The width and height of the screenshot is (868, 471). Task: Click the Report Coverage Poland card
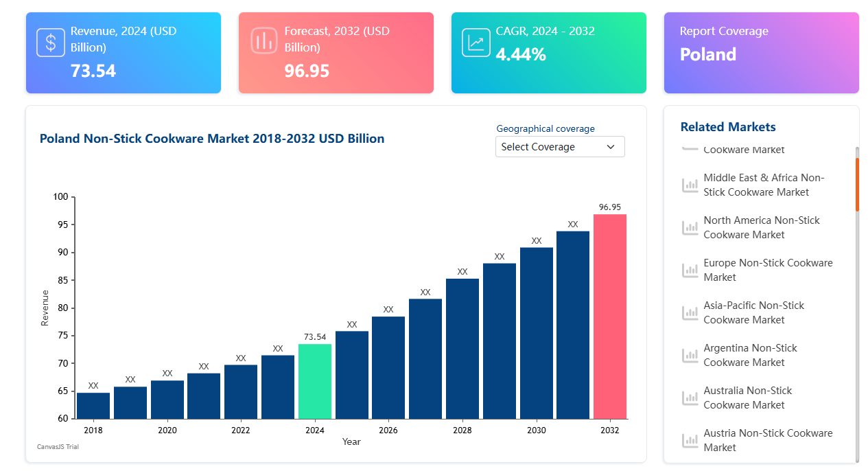click(x=761, y=52)
